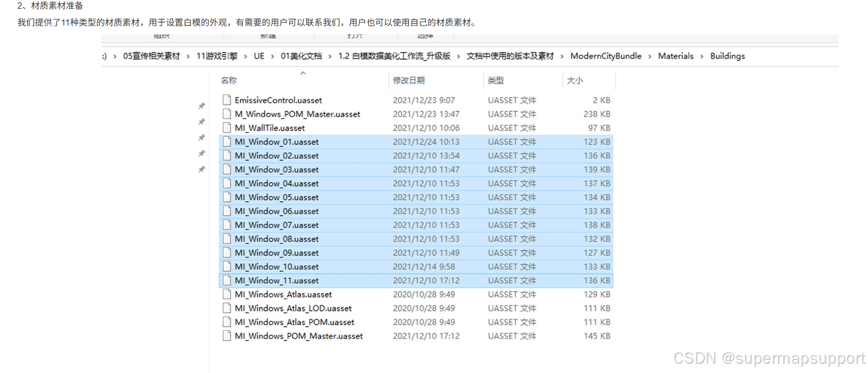Sort files by the 名称 column header

(x=229, y=81)
